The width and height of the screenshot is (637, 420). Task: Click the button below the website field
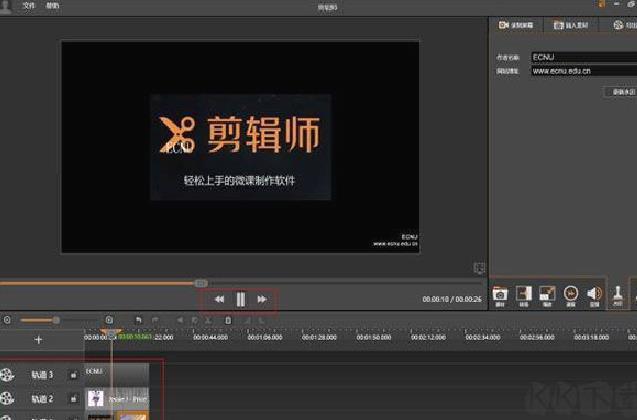(x=622, y=92)
